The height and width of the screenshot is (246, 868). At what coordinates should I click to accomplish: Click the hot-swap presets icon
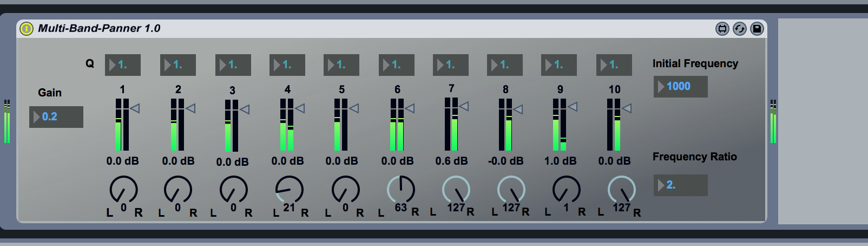[x=739, y=29]
